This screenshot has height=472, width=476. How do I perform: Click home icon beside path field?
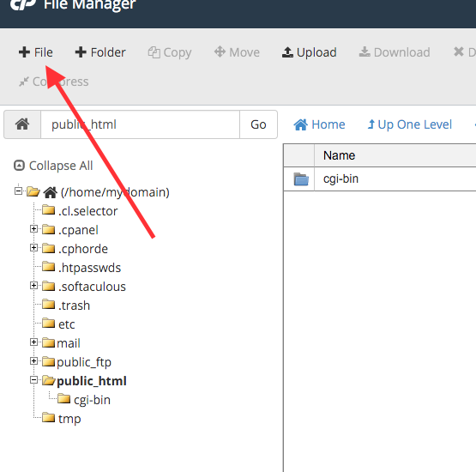click(x=22, y=124)
